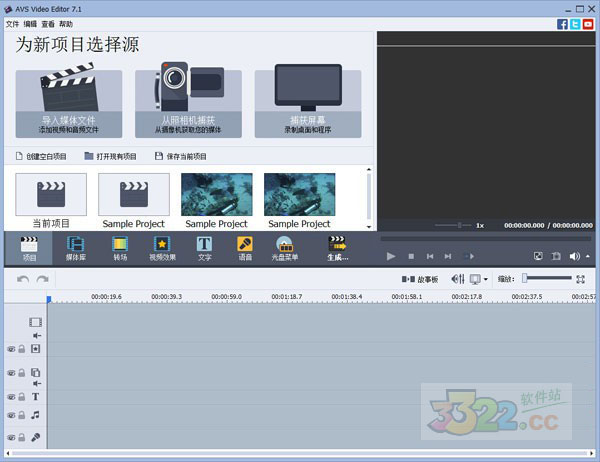The image size is (600, 462).
Task: Click the 打开现有项目 button
Action: click(110, 156)
